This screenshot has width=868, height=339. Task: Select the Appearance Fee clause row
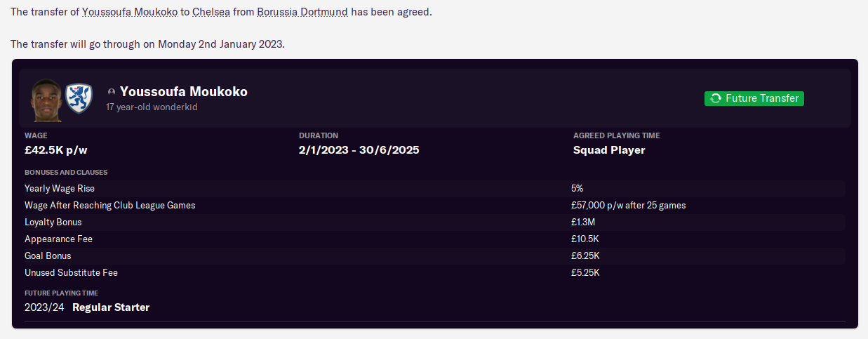coord(434,239)
